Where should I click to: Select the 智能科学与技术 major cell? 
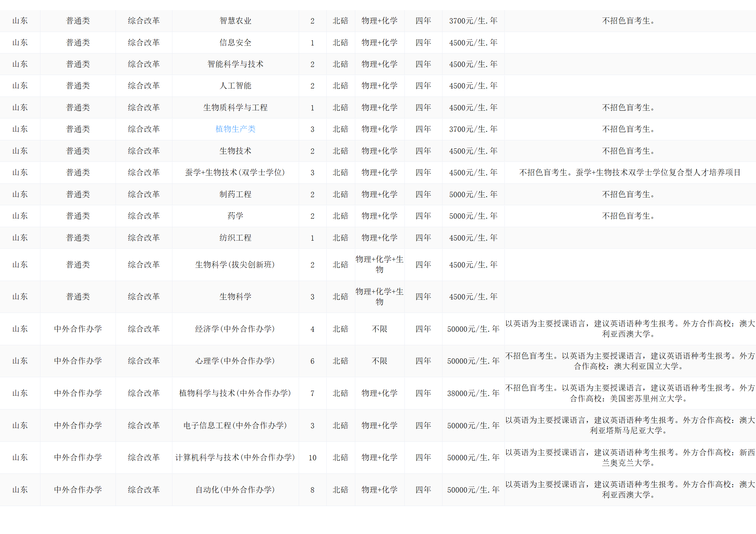click(x=235, y=64)
